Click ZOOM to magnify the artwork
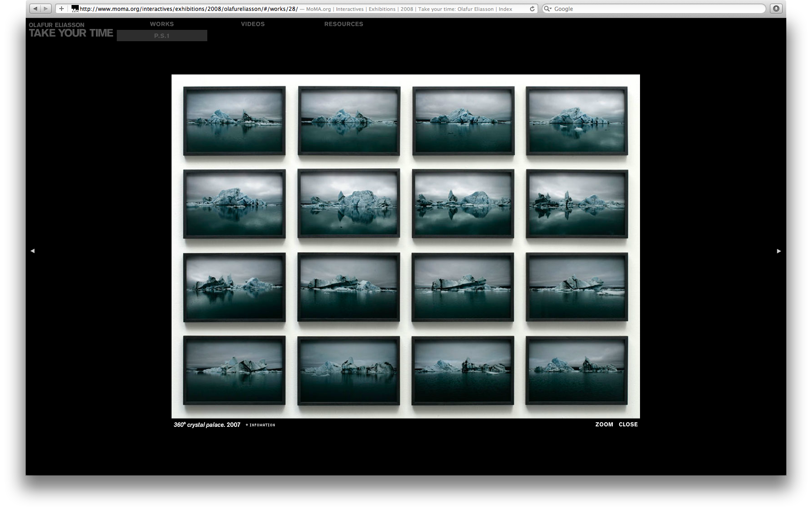This screenshot has width=812, height=511. pos(604,424)
